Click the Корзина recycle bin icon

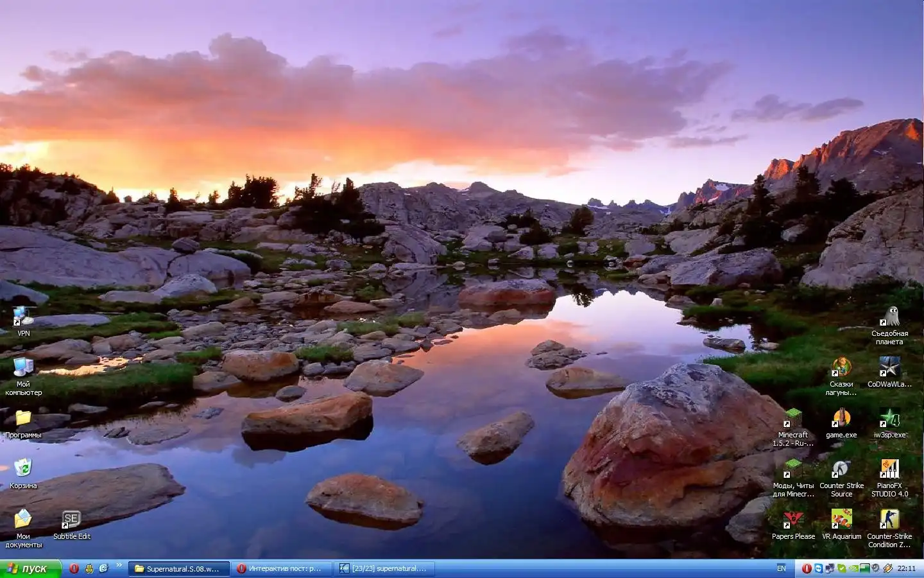(x=23, y=469)
